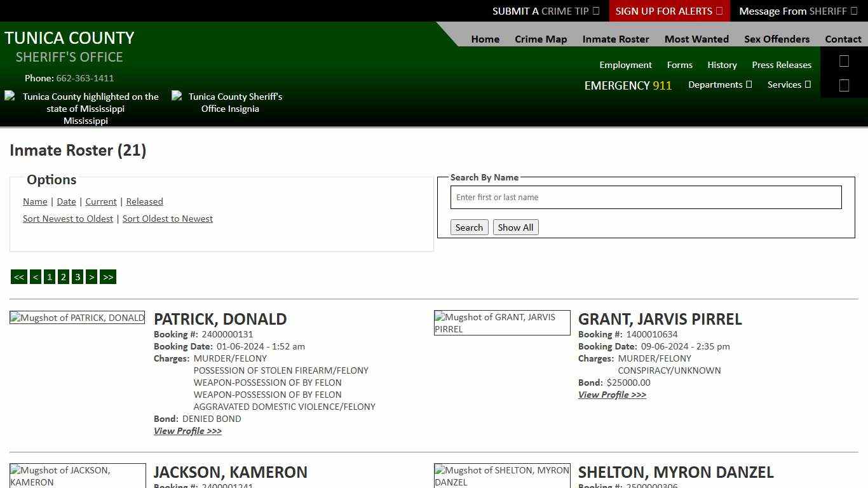Open the profile of GRANT, JARVIS PIRREL

[611, 395]
